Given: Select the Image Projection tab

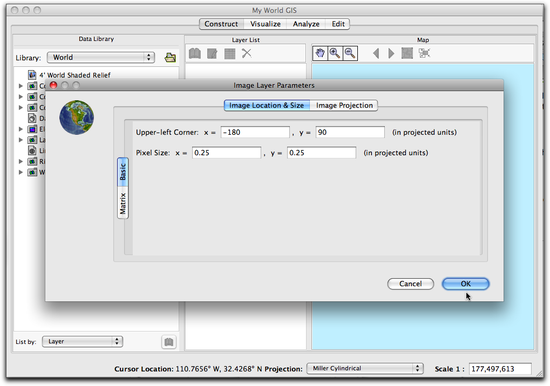Looking at the screenshot, I should tap(344, 105).
